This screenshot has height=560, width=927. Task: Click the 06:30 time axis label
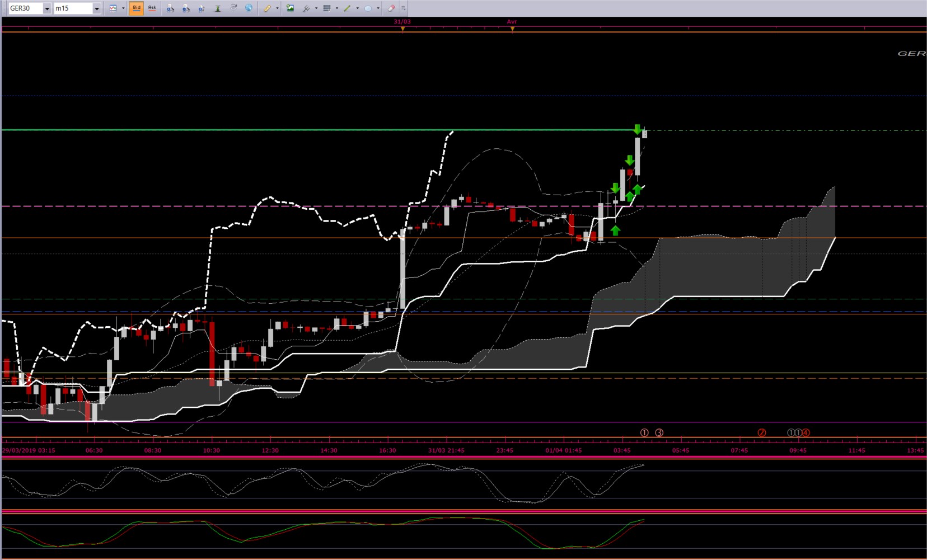(94, 450)
